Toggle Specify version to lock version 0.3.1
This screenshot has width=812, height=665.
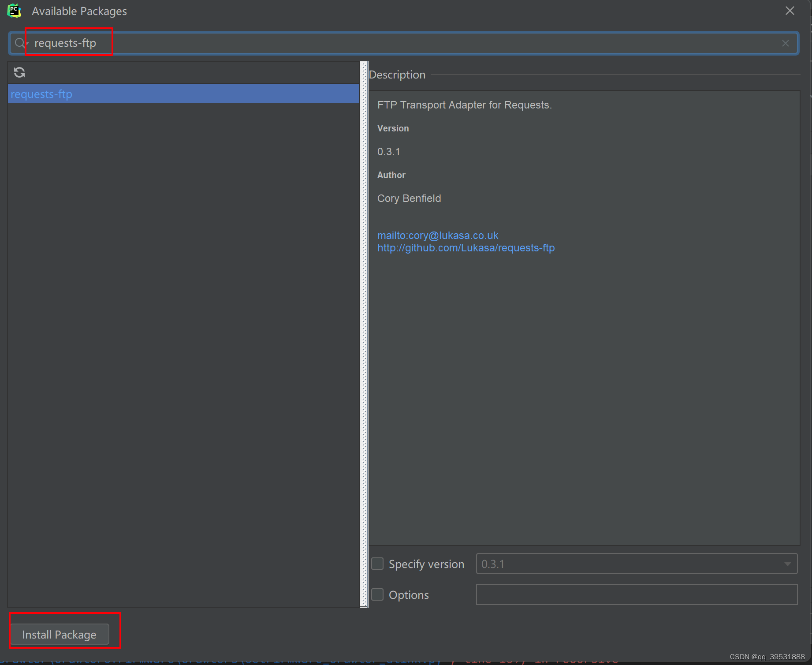[x=377, y=564]
